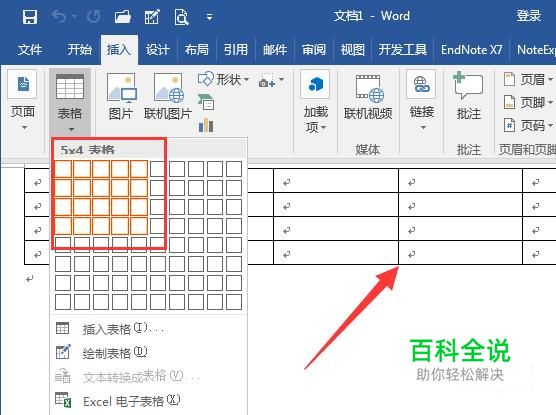Click 登录 sign-in link
Viewport: 556px width, 415px height.
coord(528,16)
